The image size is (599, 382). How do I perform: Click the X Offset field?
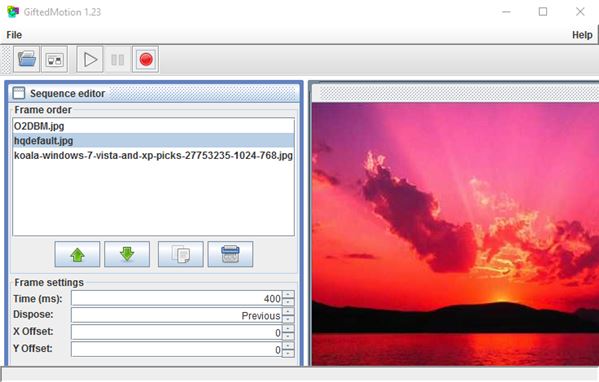click(x=176, y=332)
